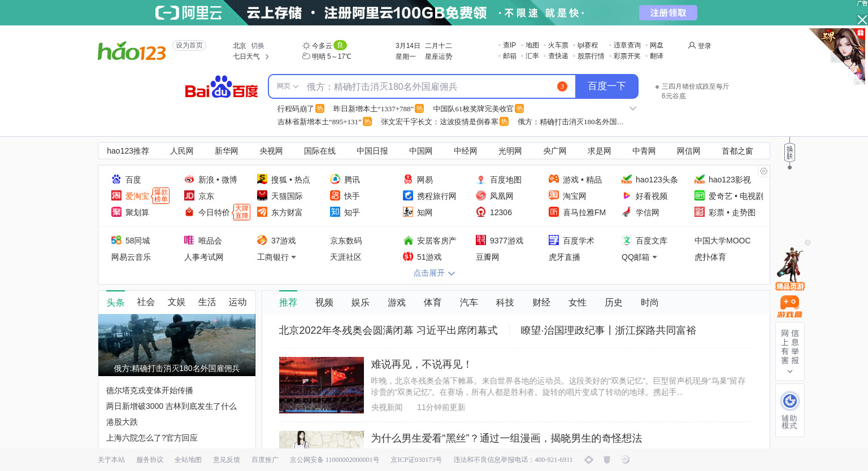Click the 注册领取 banner button
This screenshot has width=868, height=471.
pyautogui.click(x=668, y=12)
